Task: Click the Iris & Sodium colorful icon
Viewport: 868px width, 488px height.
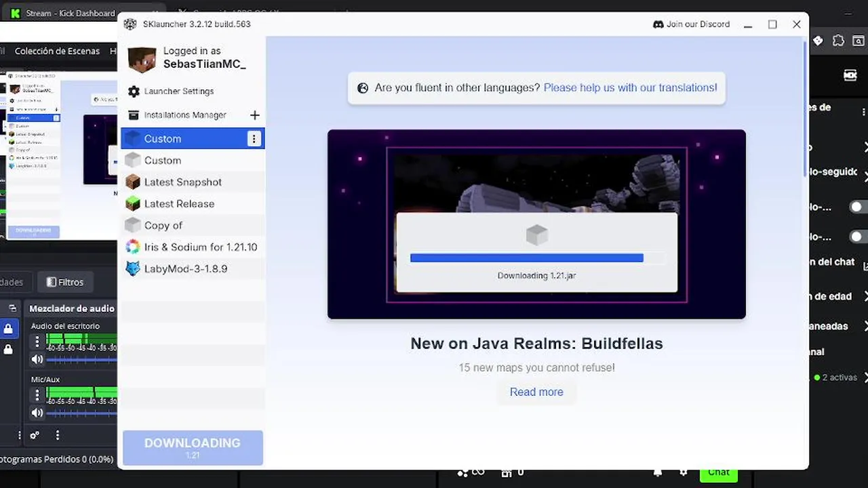Action: point(133,247)
